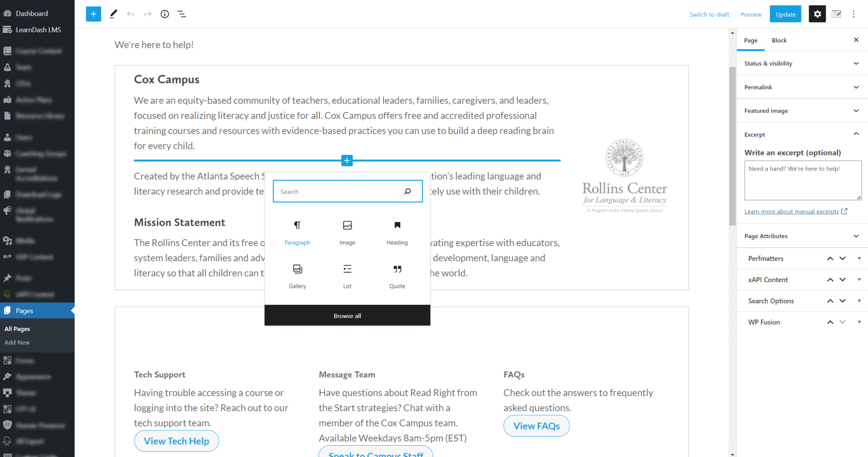The width and height of the screenshot is (868, 457).
Task: Click the Update button
Action: point(785,14)
